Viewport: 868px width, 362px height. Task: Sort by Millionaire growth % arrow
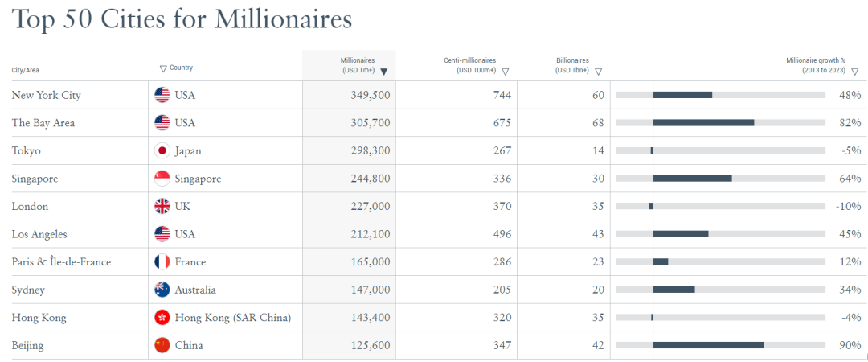tap(854, 71)
